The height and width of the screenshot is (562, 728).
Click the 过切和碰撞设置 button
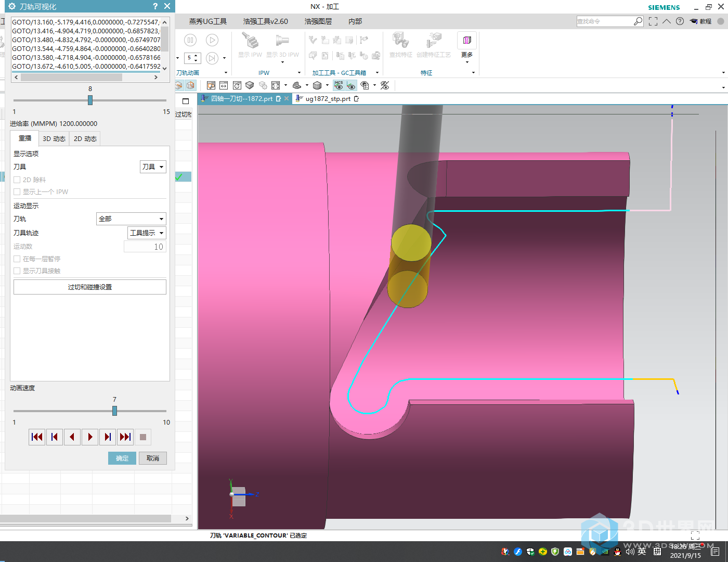point(90,287)
